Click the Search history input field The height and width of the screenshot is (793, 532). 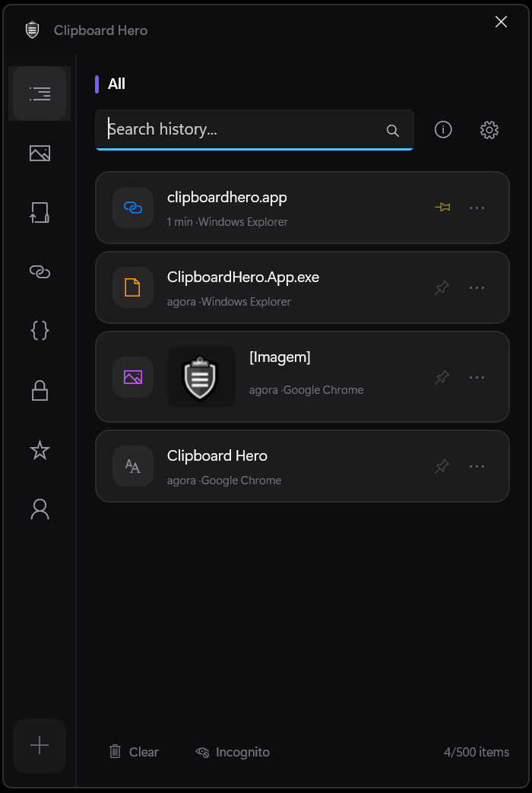(243, 129)
